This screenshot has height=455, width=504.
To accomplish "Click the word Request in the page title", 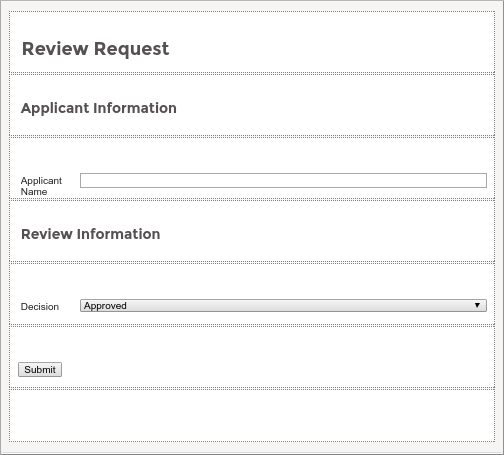I will coord(132,49).
